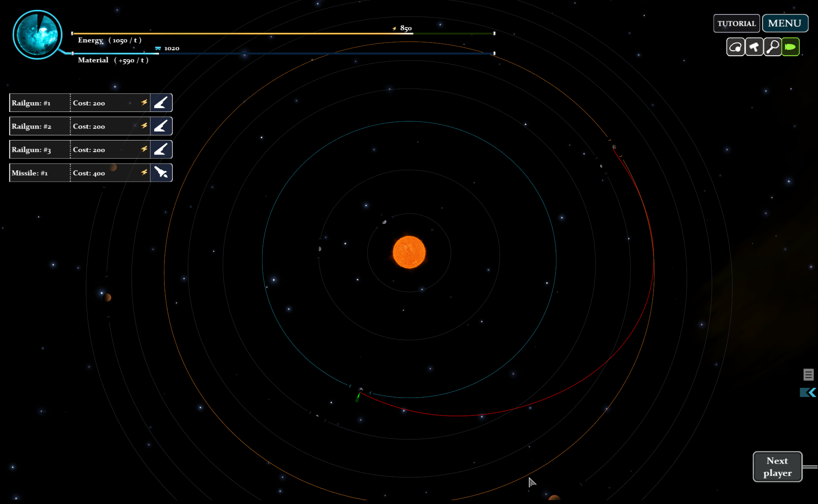The width and height of the screenshot is (818, 504).
Task: Click the home planet radar portrait
Action: [37, 34]
